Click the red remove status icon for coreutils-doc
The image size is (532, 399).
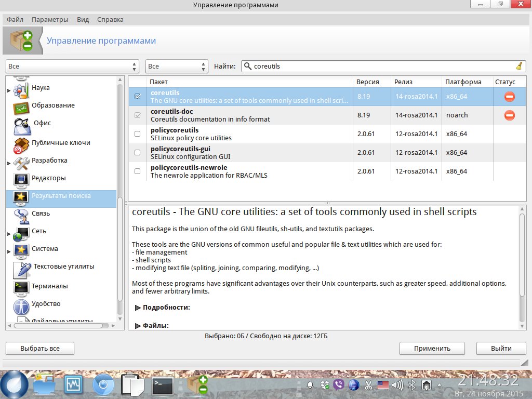coord(509,115)
